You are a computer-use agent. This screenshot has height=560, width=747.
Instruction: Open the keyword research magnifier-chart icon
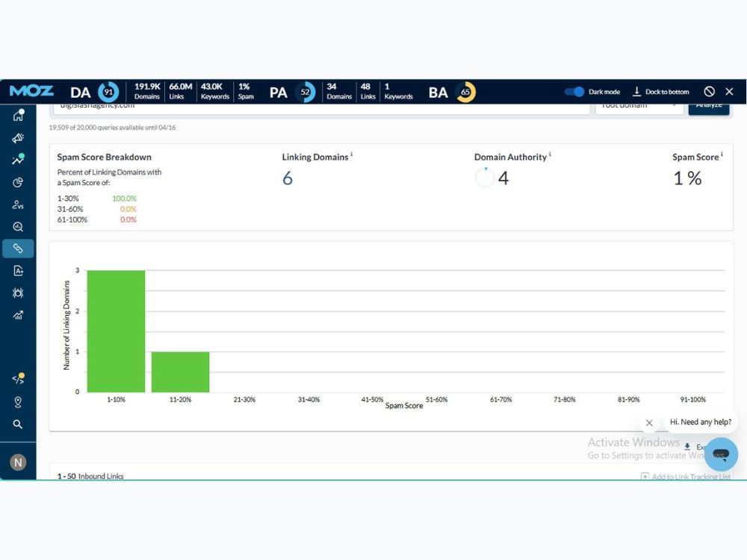point(18,227)
